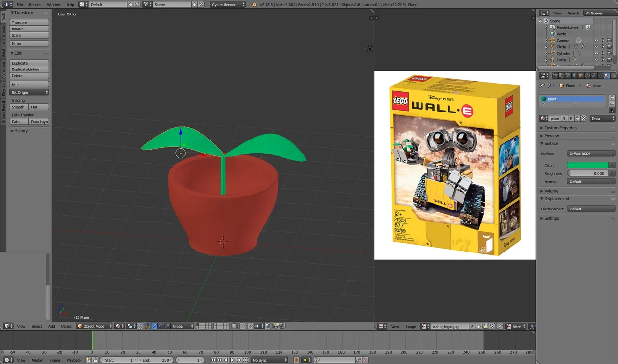618x364 pixels.
Task: Open the Object properties cube icon
Action: click(x=581, y=75)
